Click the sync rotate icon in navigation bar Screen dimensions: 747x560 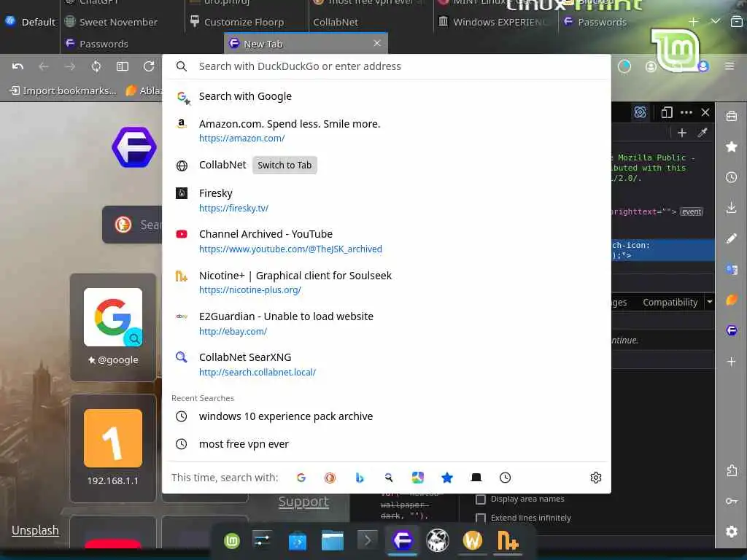pyautogui.click(x=96, y=66)
